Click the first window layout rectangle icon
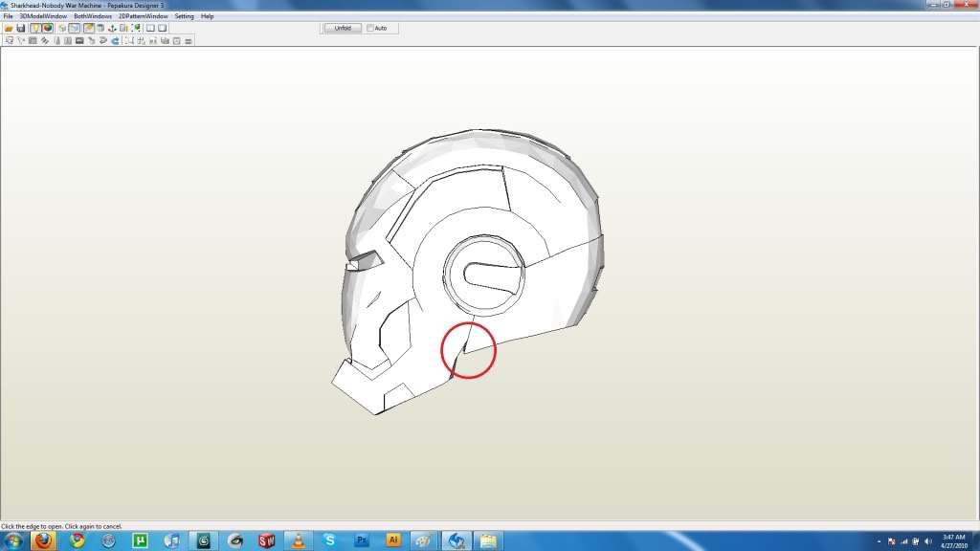The height and width of the screenshot is (551, 980). [x=150, y=28]
